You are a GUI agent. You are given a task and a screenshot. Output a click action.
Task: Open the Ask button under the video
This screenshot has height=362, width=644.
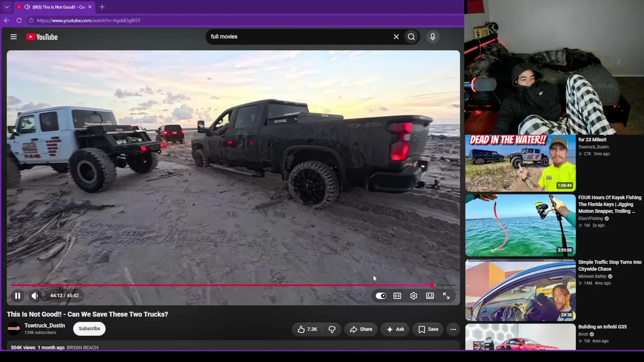395,329
